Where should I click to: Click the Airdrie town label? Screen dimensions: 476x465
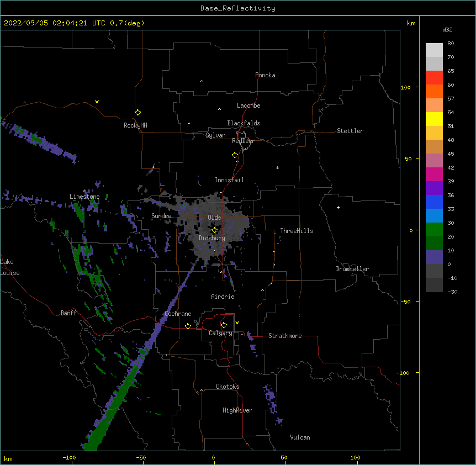[x=223, y=297]
